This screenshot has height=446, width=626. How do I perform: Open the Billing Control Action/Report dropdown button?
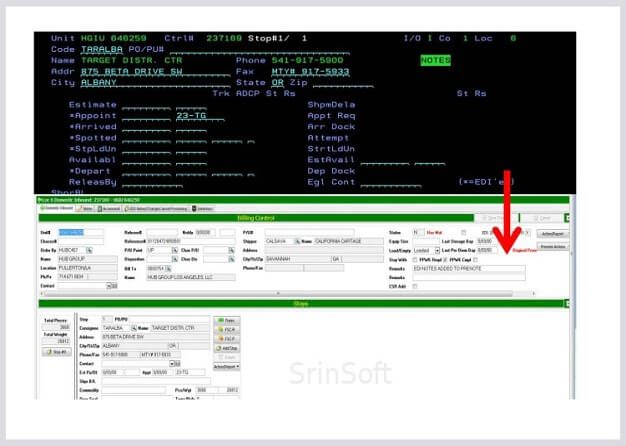(x=553, y=234)
